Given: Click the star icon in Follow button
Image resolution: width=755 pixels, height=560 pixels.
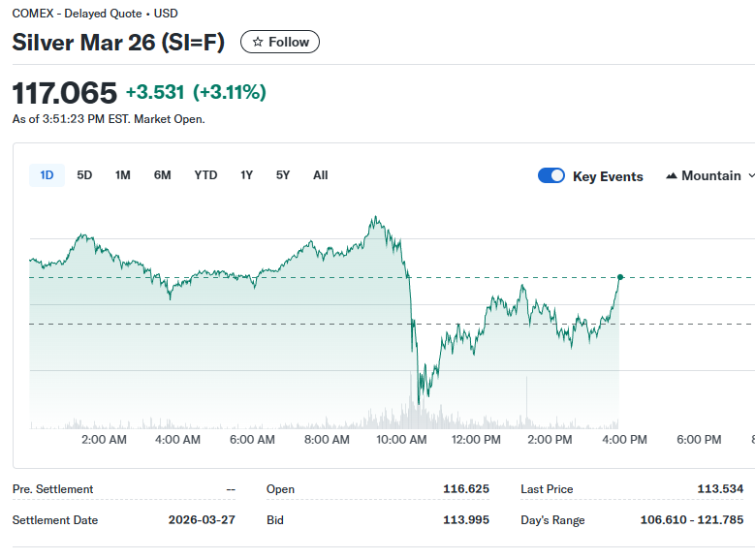Looking at the screenshot, I should pyautogui.click(x=258, y=42).
